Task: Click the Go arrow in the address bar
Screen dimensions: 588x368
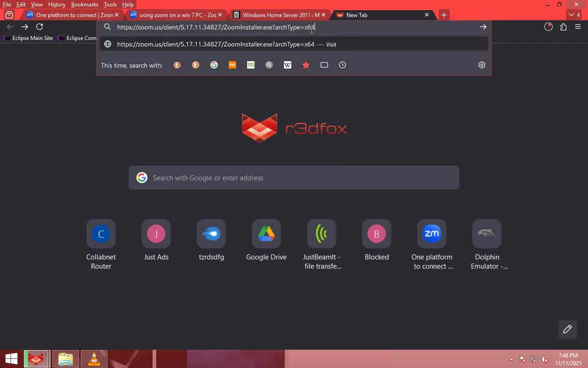Action: click(483, 27)
